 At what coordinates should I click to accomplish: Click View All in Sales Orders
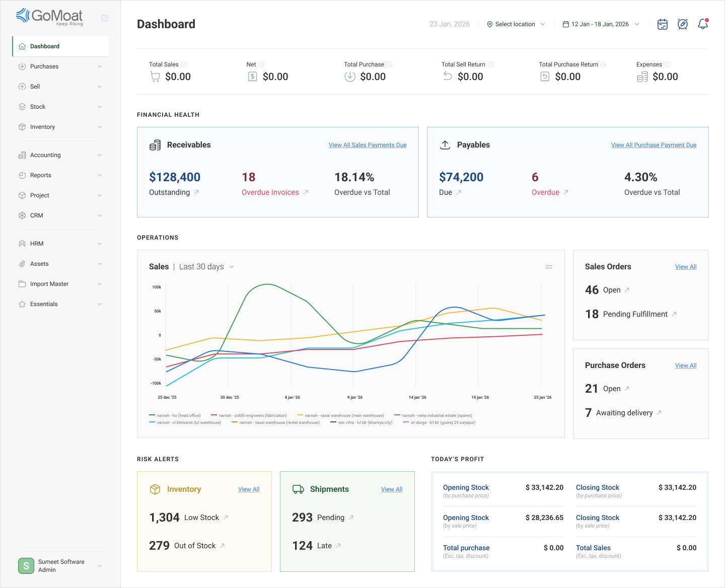pos(686,267)
